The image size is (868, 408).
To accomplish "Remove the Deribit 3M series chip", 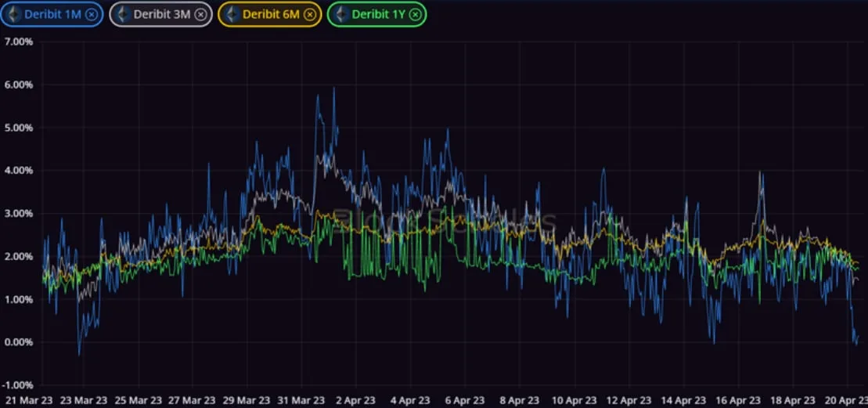I will (x=201, y=15).
